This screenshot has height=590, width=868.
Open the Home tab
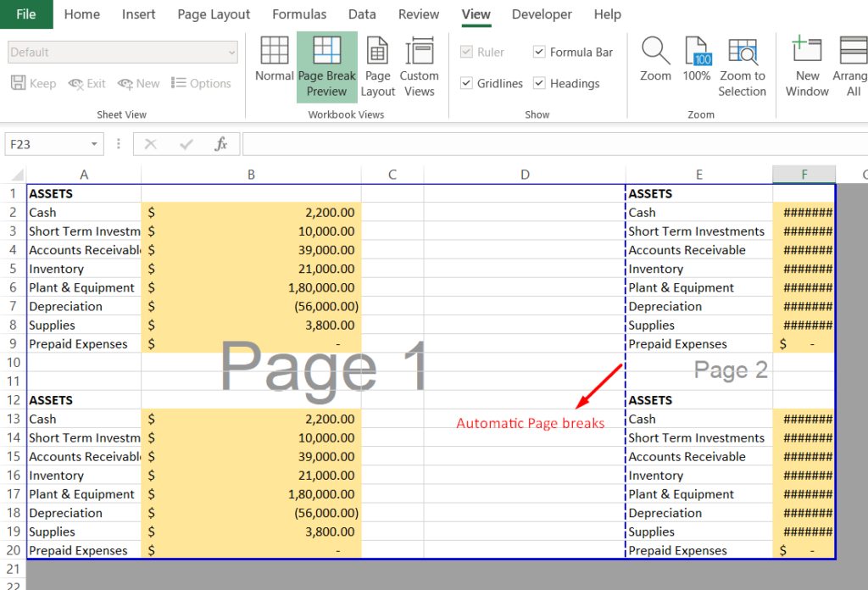coord(82,14)
